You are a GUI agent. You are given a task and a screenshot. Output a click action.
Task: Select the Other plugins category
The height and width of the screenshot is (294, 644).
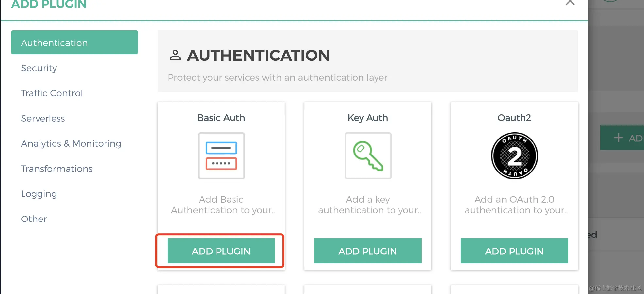coord(34,219)
